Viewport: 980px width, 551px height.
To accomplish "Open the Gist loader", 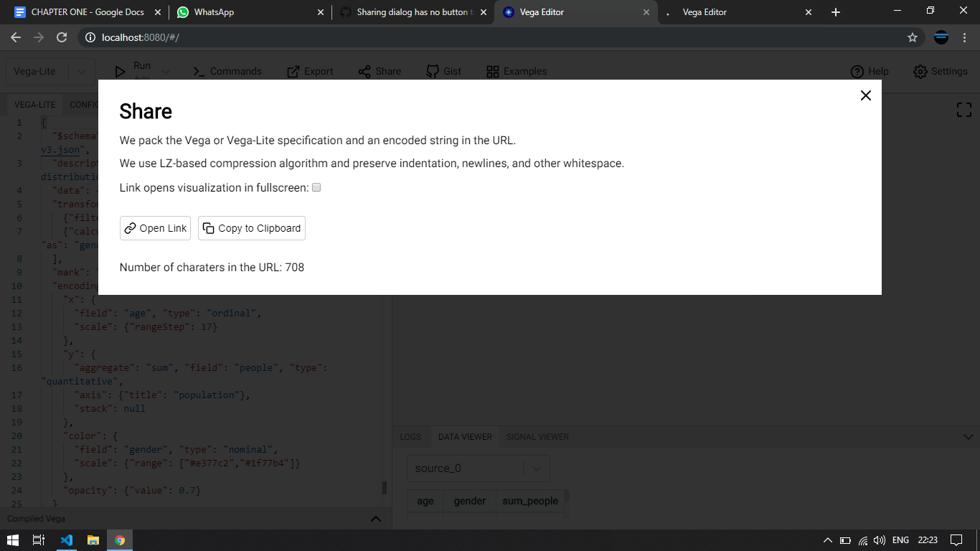I will tap(443, 71).
